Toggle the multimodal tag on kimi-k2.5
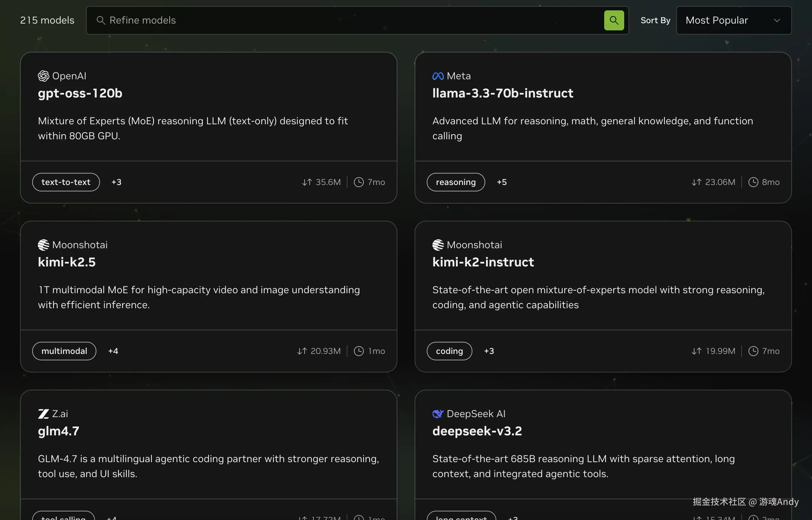 tap(64, 351)
